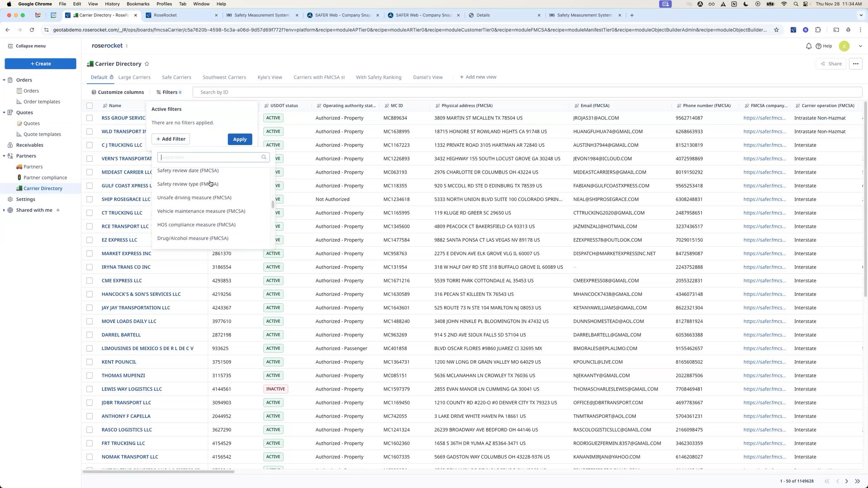Add item beside Shared with me
The width and height of the screenshot is (868, 488).
pyautogui.click(x=58, y=210)
